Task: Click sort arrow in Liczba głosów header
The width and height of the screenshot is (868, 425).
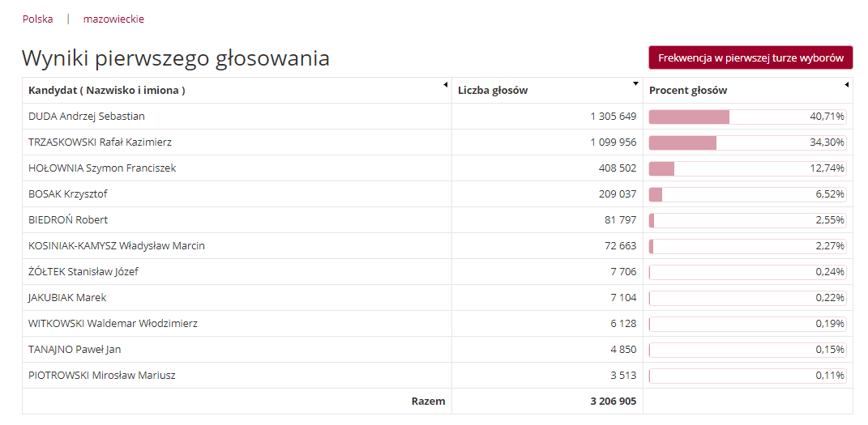Action: pos(635,84)
